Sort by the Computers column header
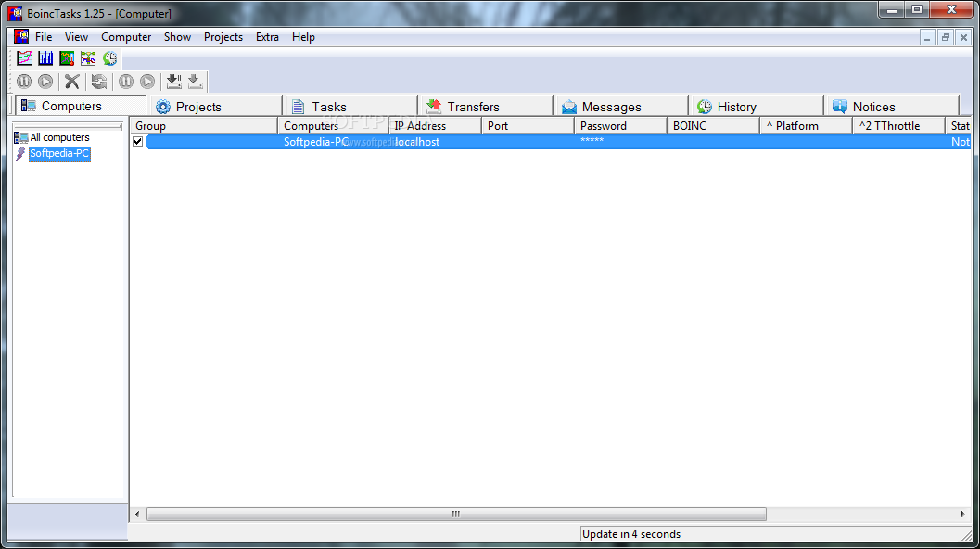Viewport: 980px width, 549px height. point(333,126)
